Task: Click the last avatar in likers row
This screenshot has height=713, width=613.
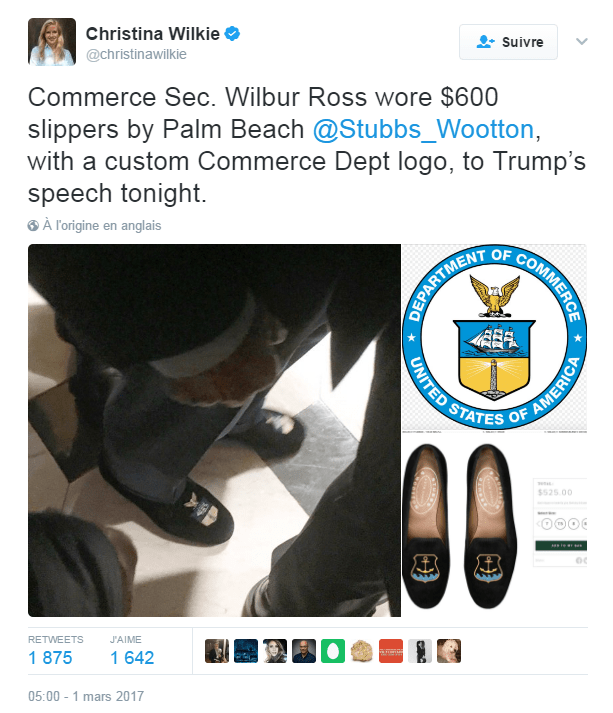Action: [449, 651]
